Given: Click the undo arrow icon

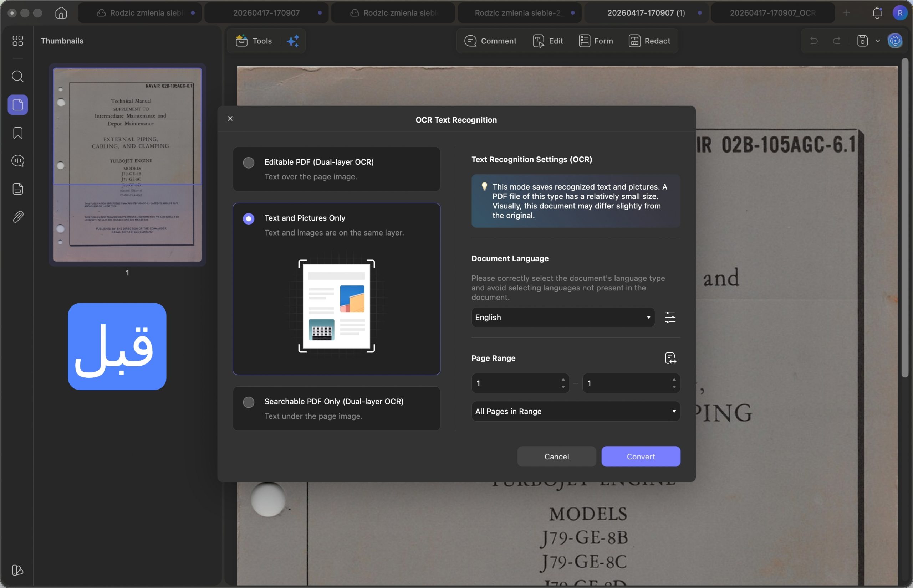Looking at the screenshot, I should pos(814,41).
